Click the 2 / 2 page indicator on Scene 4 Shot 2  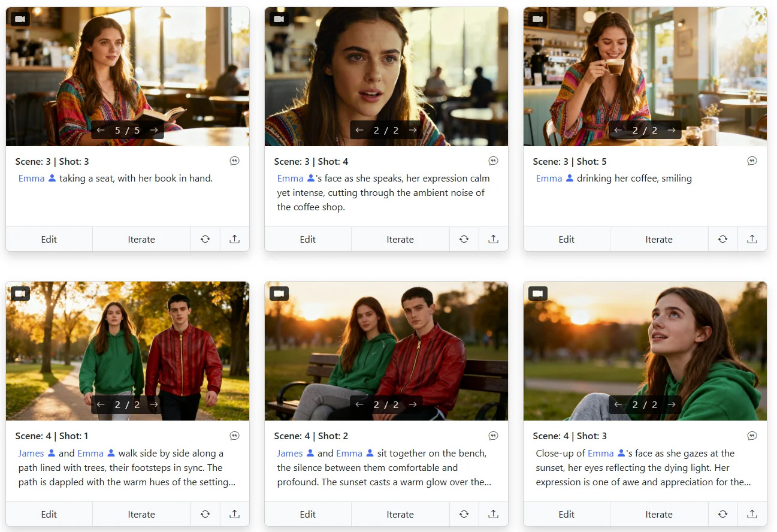coord(386,404)
